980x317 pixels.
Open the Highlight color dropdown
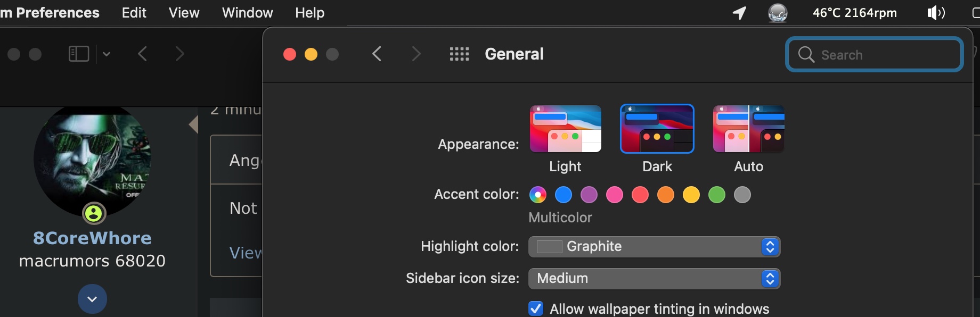tap(654, 247)
